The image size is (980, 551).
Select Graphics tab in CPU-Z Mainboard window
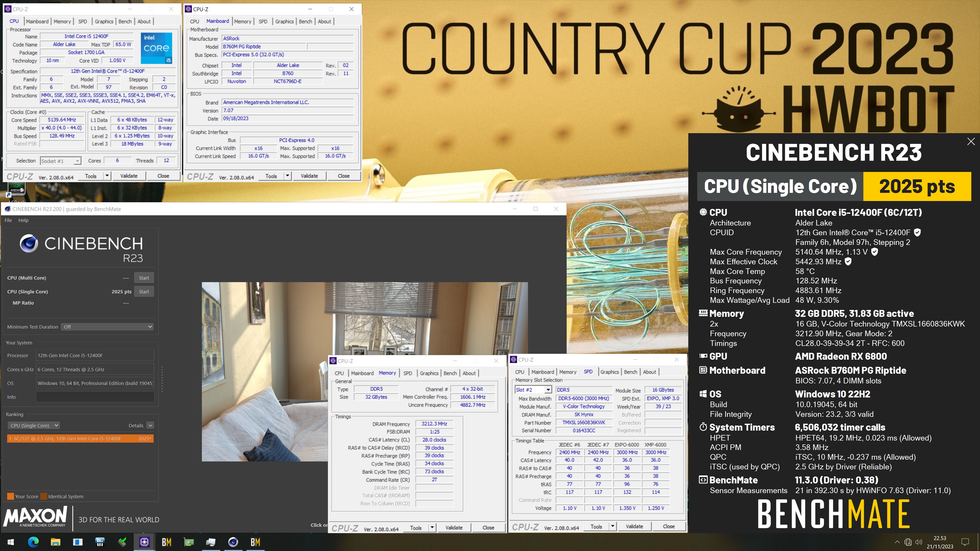284,21
